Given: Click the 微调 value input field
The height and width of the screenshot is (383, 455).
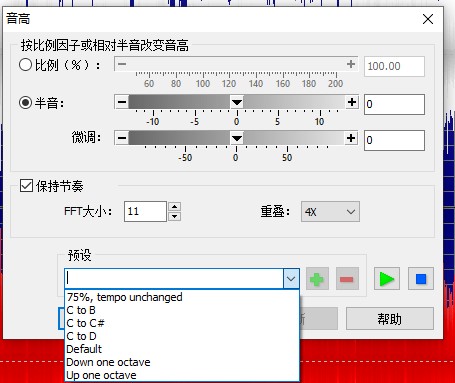Looking at the screenshot, I should pos(394,140).
